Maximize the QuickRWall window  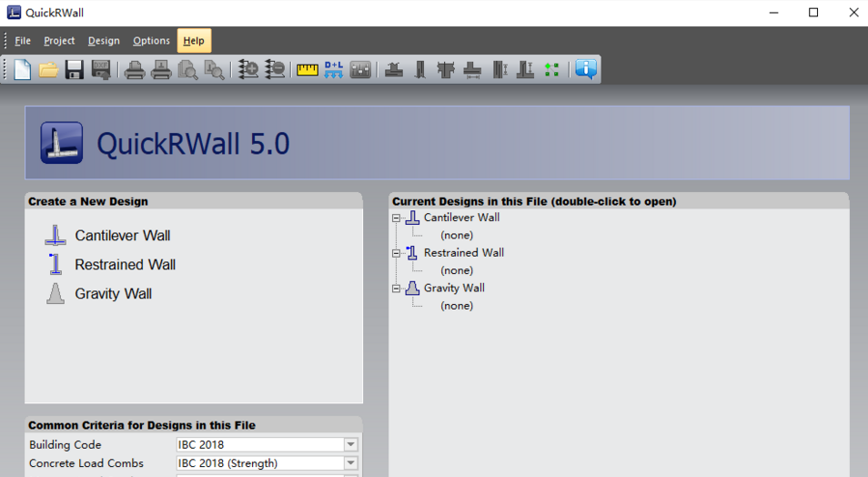813,13
